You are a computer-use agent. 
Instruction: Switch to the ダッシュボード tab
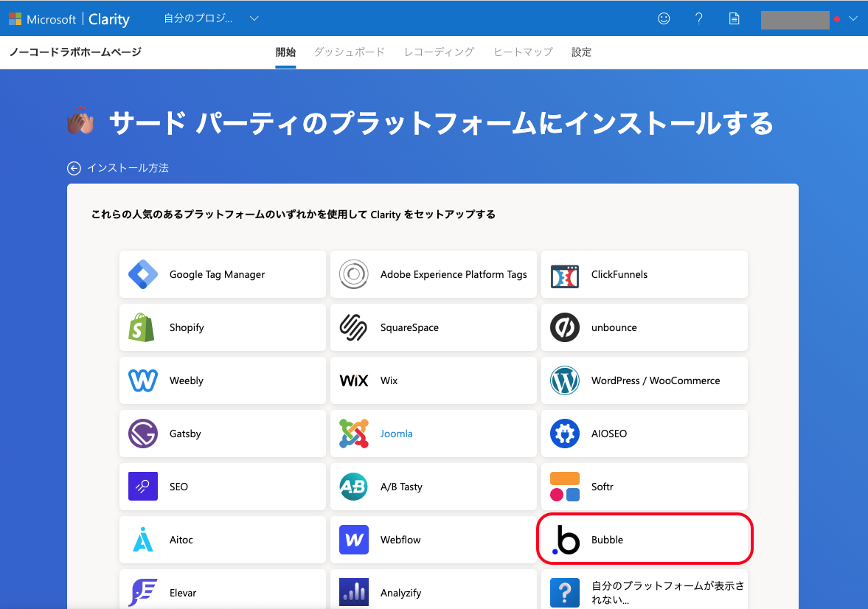[350, 52]
